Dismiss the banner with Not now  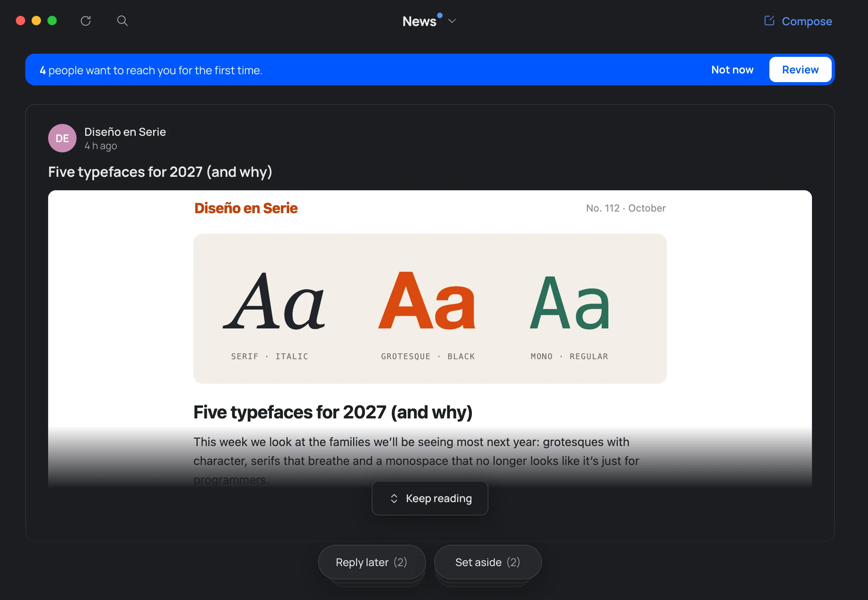732,70
